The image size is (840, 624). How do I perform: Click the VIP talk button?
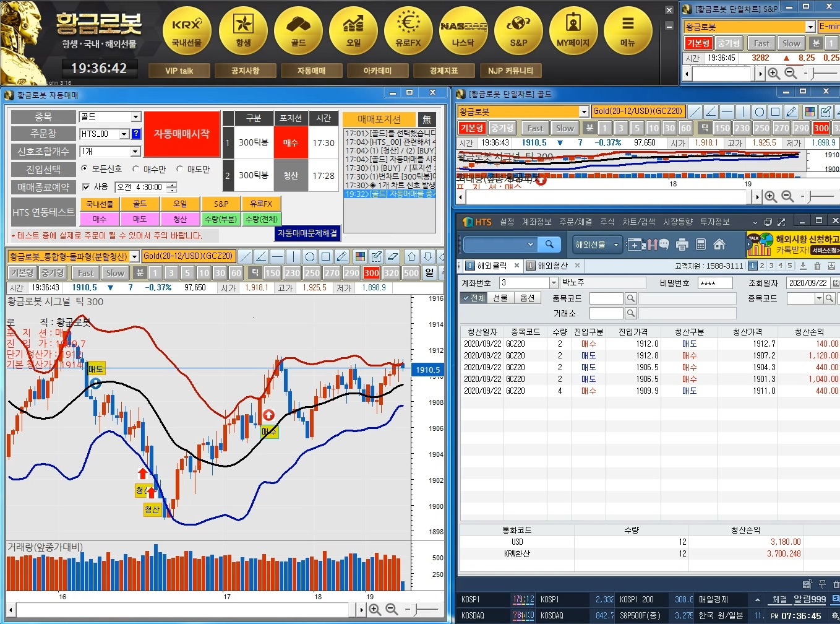point(179,71)
